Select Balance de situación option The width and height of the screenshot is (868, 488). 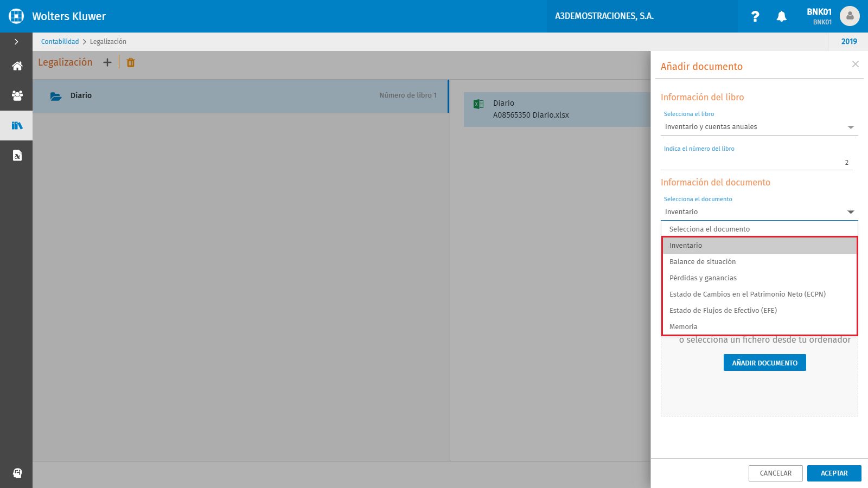tap(759, 262)
